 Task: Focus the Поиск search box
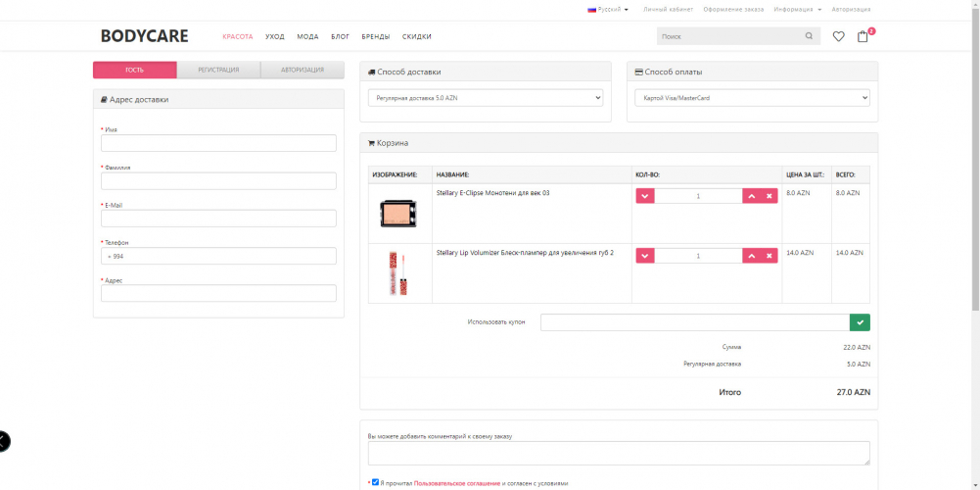[x=728, y=36]
